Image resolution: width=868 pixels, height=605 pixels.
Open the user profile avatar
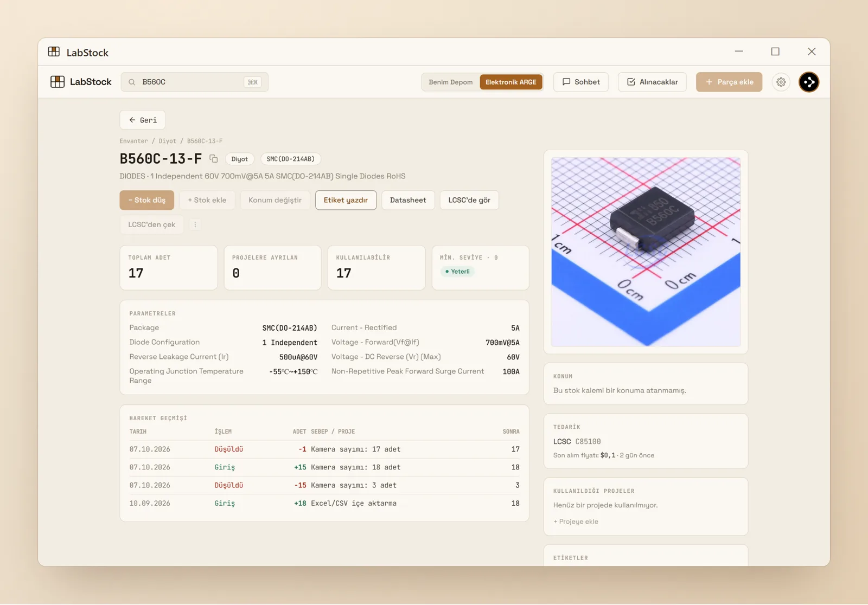pyautogui.click(x=809, y=82)
